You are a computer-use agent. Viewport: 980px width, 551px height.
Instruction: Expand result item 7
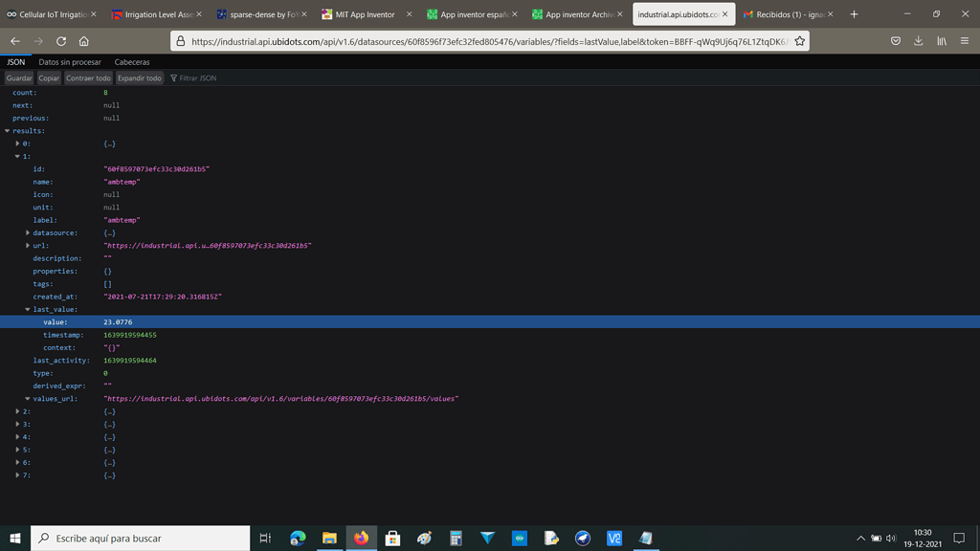[x=17, y=475]
